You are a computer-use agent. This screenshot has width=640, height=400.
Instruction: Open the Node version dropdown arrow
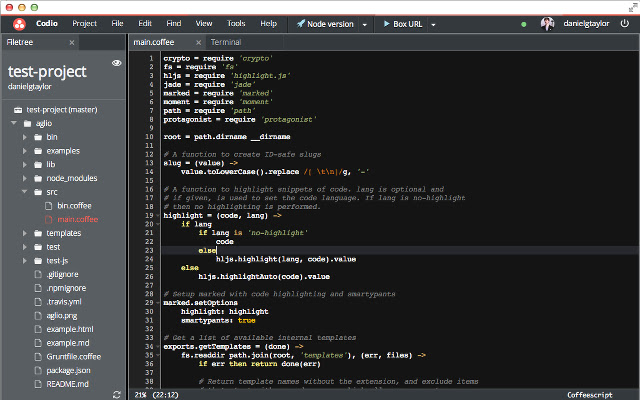point(364,25)
